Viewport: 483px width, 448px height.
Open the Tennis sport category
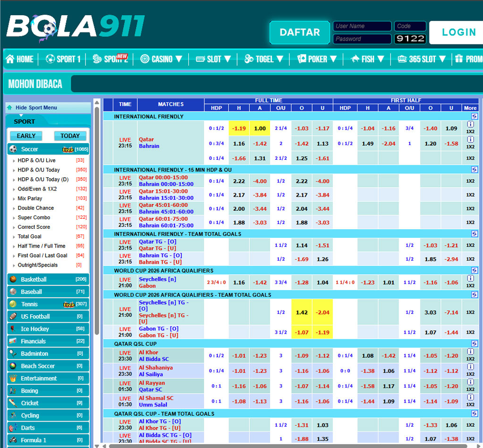48,304
